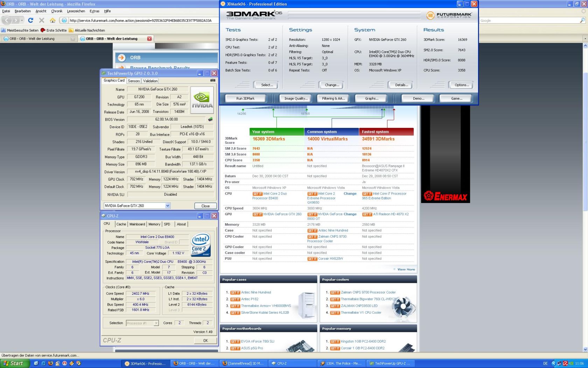Viewport: 588px width, 368px height.
Task: Click the Intel Core 2 Duo logo in CPU-Z
Action: tap(201, 245)
